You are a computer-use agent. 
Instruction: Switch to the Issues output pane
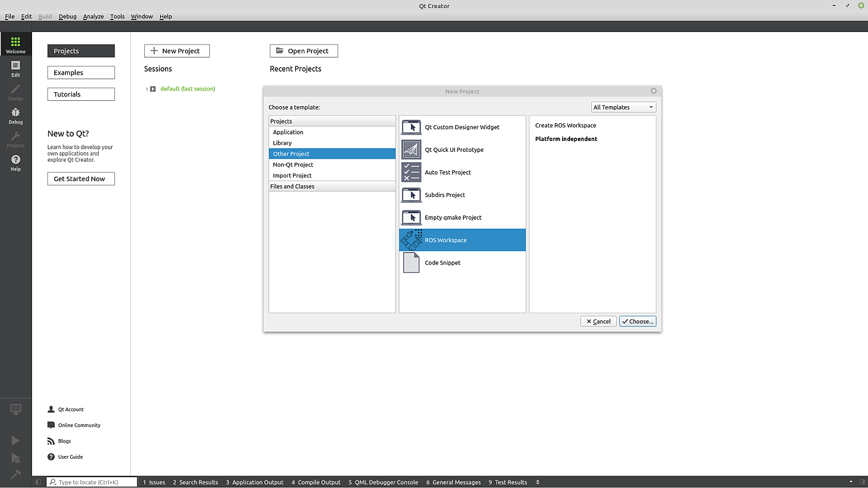(x=154, y=482)
